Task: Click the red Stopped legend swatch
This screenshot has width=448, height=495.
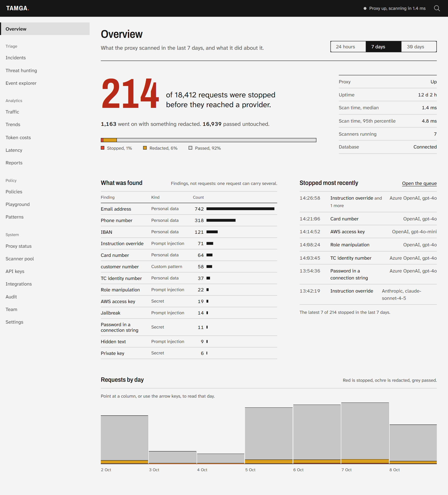Action: pos(103,148)
